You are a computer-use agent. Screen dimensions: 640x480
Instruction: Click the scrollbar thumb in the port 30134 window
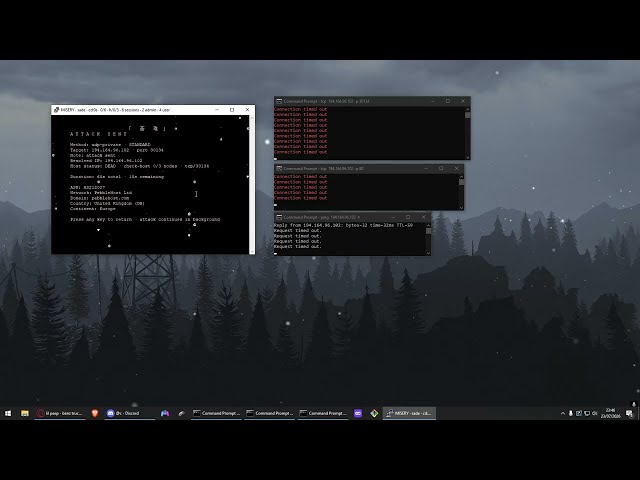pyautogui.click(x=468, y=115)
